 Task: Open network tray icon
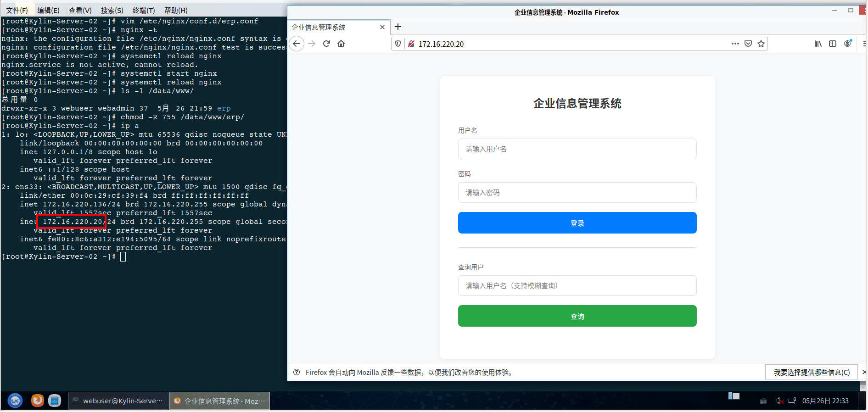(792, 401)
